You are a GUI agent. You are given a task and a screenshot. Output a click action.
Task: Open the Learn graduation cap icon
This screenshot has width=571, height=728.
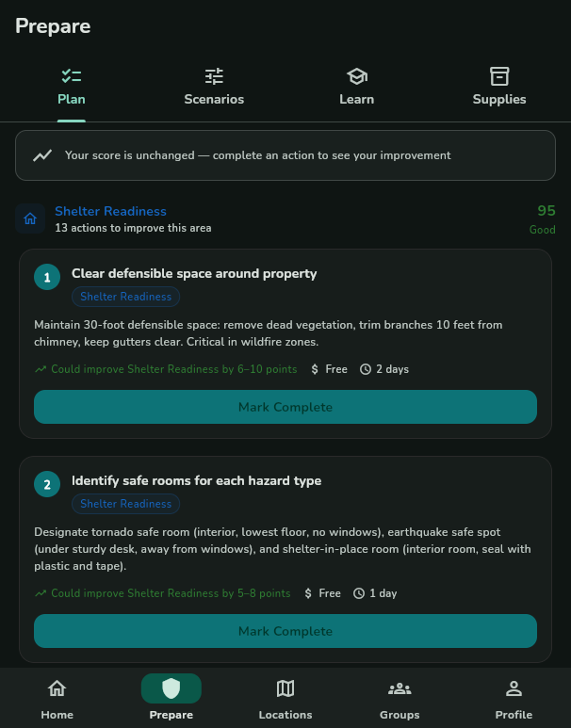coord(357,76)
